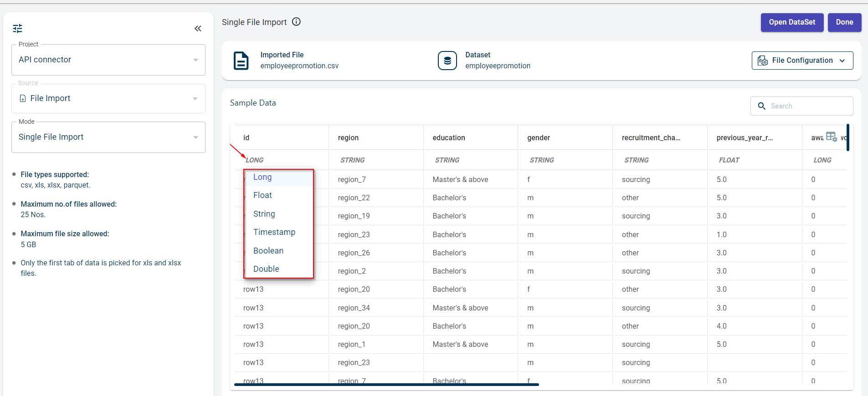Click the filter settings sliders icon
Image resolution: width=868 pixels, height=396 pixels.
17,29
